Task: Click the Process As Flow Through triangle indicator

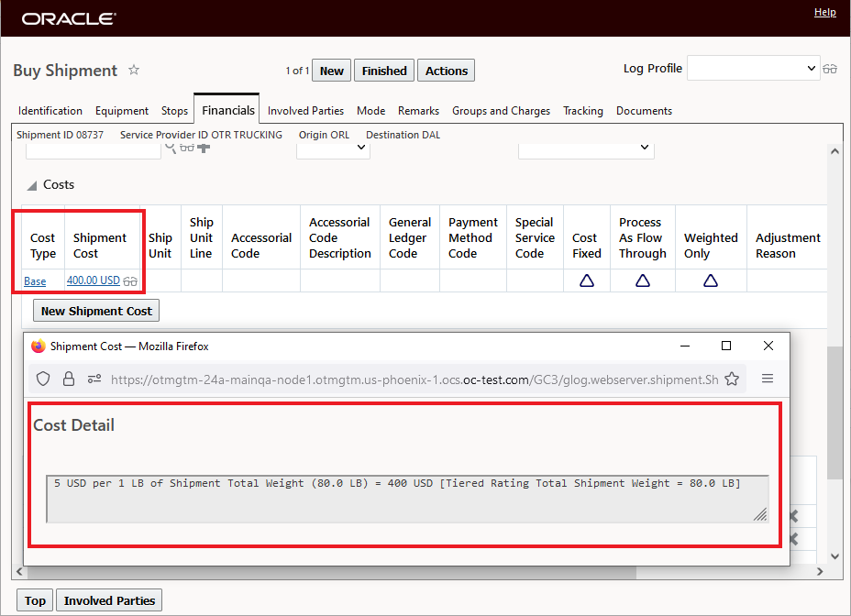Action: pos(643,280)
